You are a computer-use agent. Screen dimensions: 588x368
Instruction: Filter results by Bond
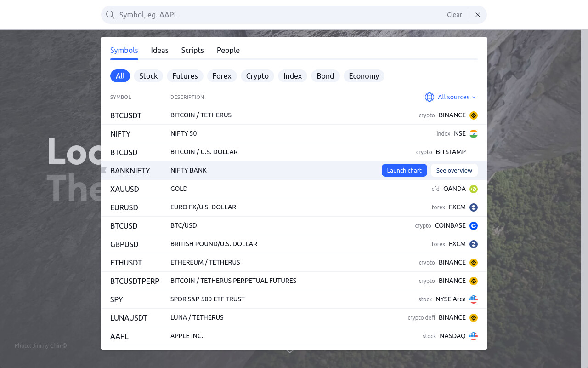325,76
